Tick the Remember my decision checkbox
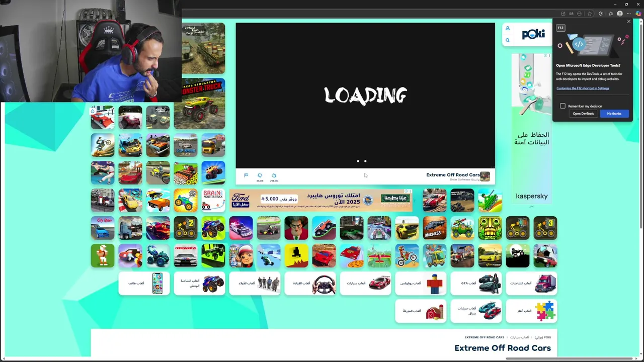 click(x=562, y=106)
